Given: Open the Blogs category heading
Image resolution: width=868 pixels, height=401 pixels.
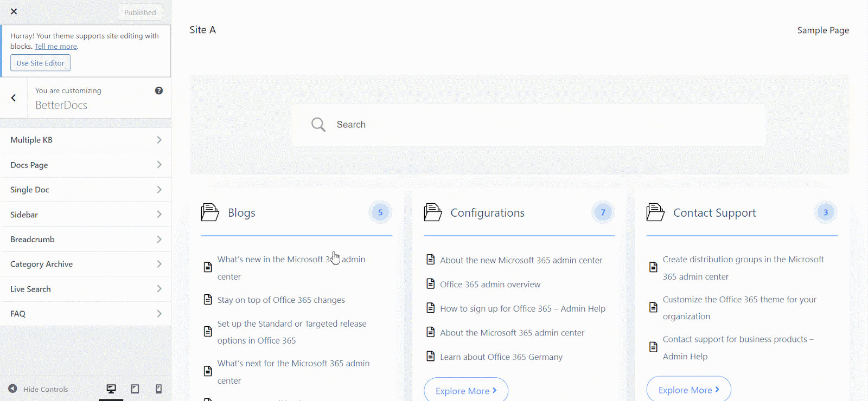Looking at the screenshot, I should pyautogui.click(x=241, y=213).
